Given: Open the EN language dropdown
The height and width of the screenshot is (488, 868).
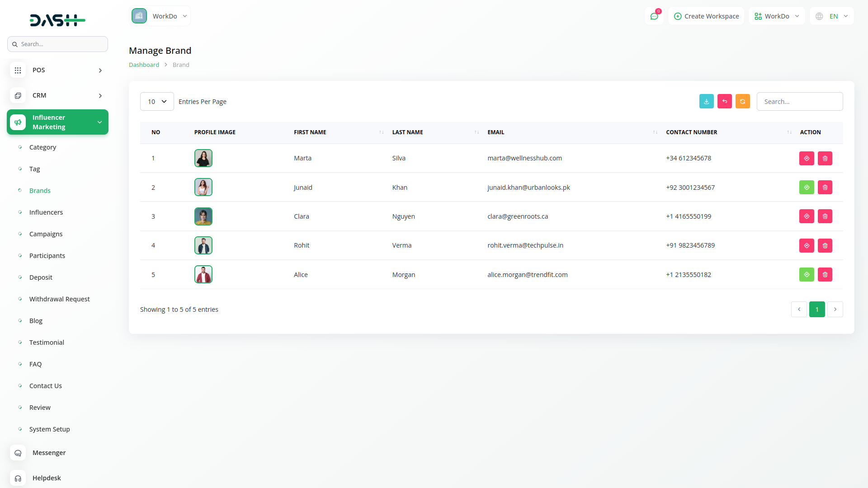Looking at the screenshot, I should click(x=833, y=16).
